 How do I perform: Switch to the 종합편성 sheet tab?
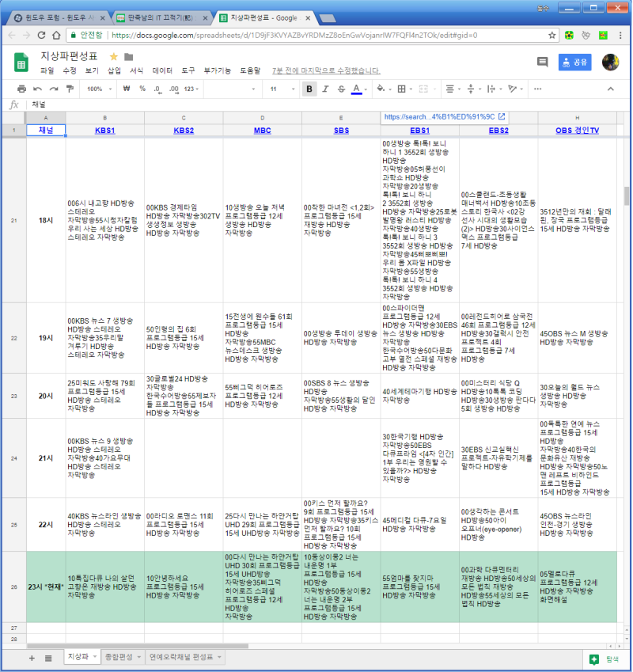[119, 657]
